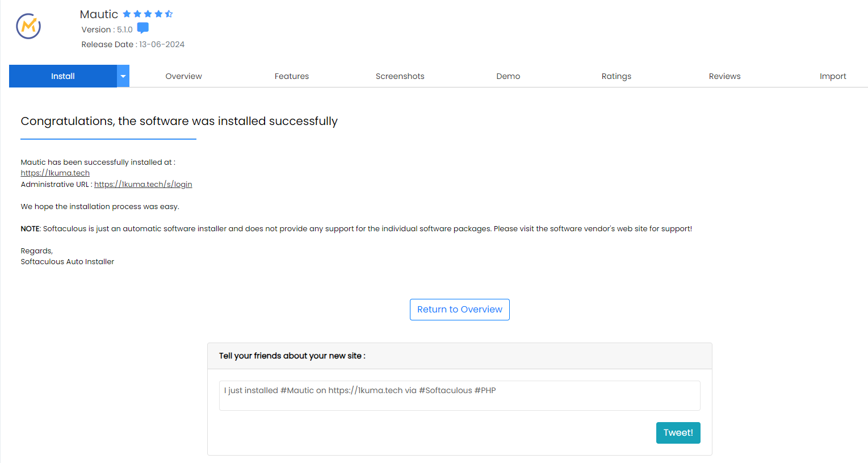The width and height of the screenshot is (868, 463).
Task: Switch to the Overview tab
Action: tap(183, 76)
